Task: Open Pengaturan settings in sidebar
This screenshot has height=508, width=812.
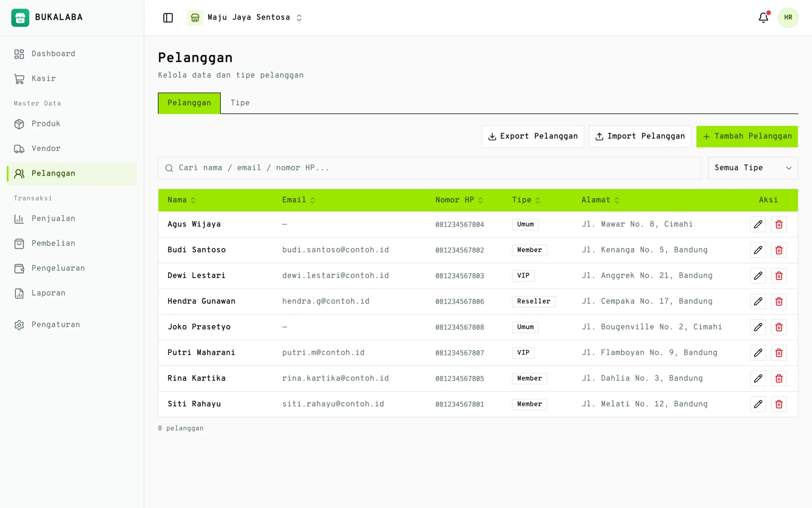Action: click(x=72, y=325)
